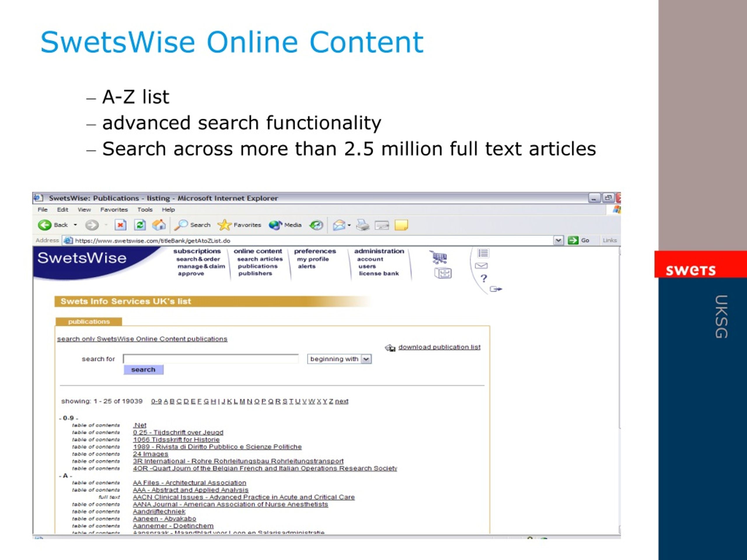Open the '.Net' publication link
The image size is (747, 560).
140,425
